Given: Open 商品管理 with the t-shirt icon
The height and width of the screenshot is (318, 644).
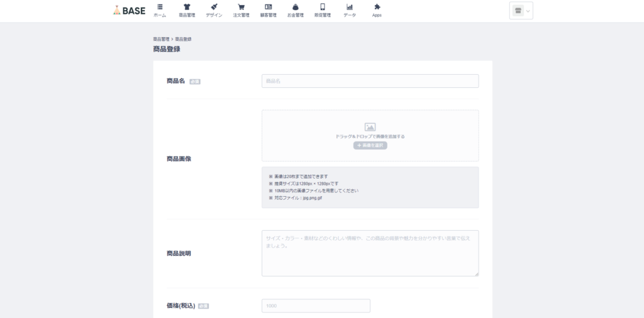Looking at the screenshot, I should (187, 10).
